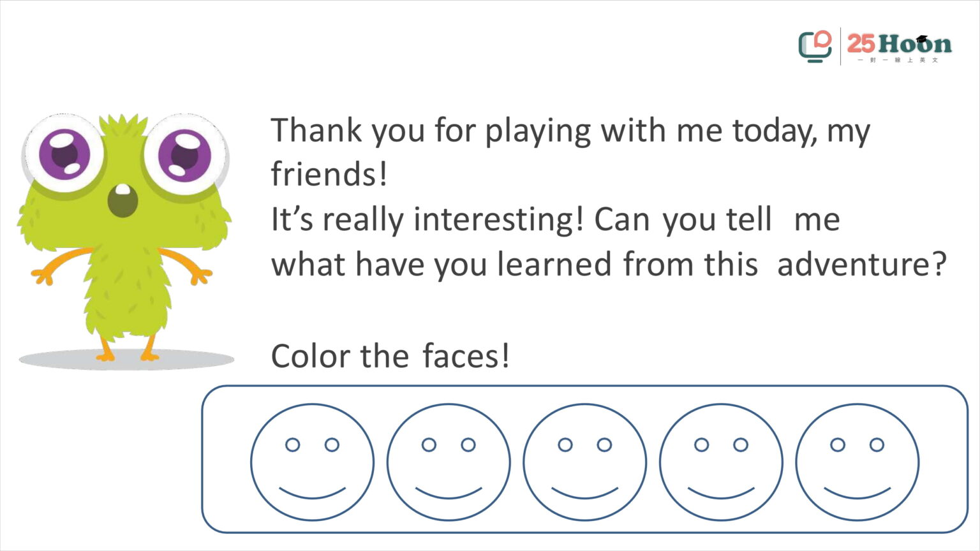The image size is (980, 551).
Task: Click the monster's open mouth
Action: tap(122, 200)
